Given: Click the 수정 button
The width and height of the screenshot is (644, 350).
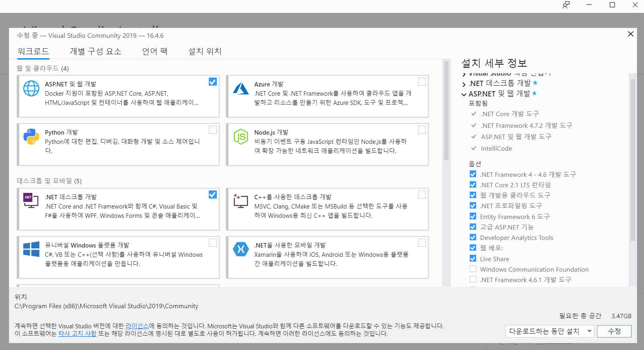Looking at the screenshot, I should [x=614, y=331].
